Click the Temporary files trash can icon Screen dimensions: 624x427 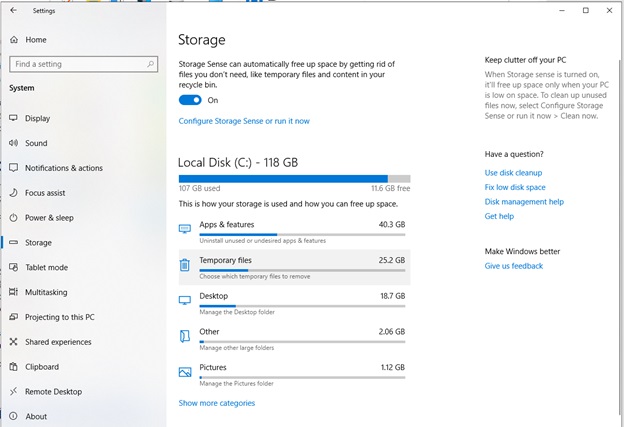tap(185, 265)
